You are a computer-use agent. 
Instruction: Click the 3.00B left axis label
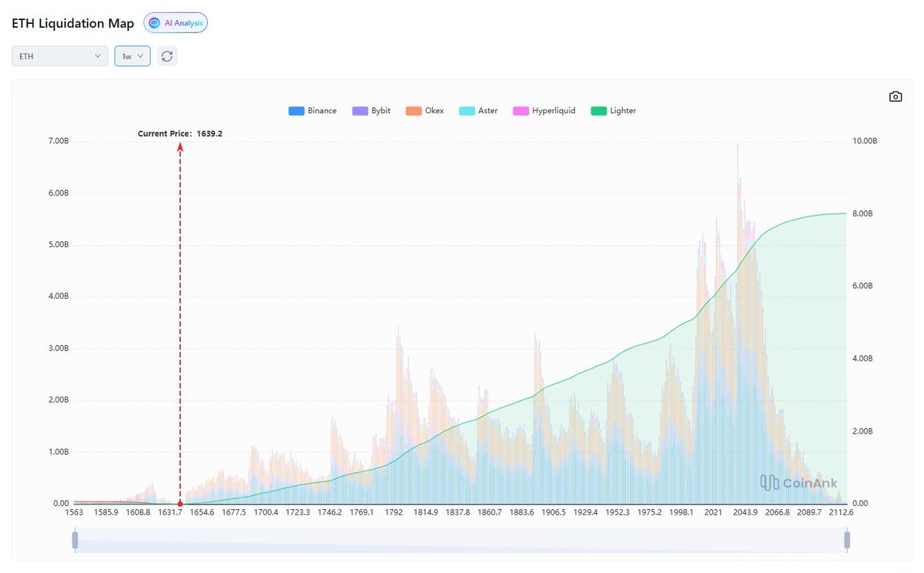coord(58,348)
